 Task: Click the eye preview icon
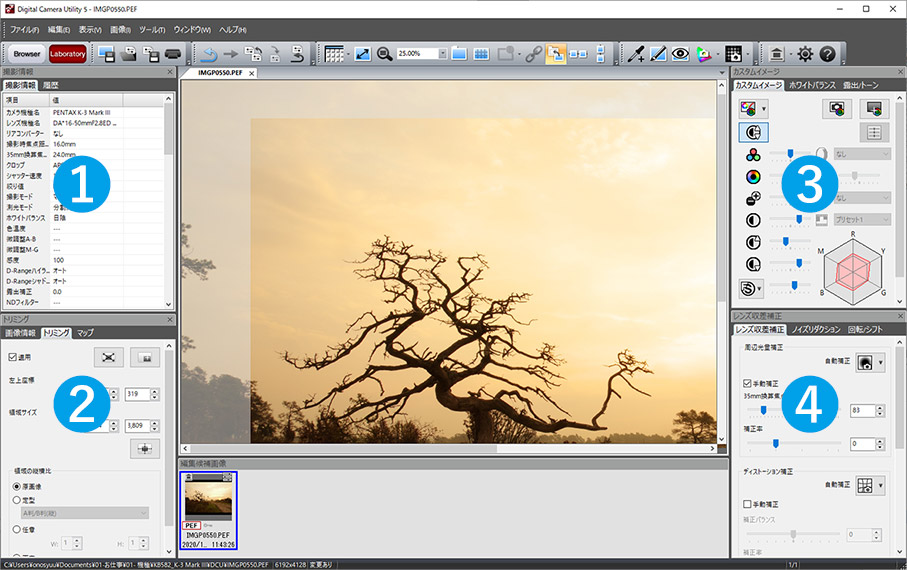click(x=680, y=54)
